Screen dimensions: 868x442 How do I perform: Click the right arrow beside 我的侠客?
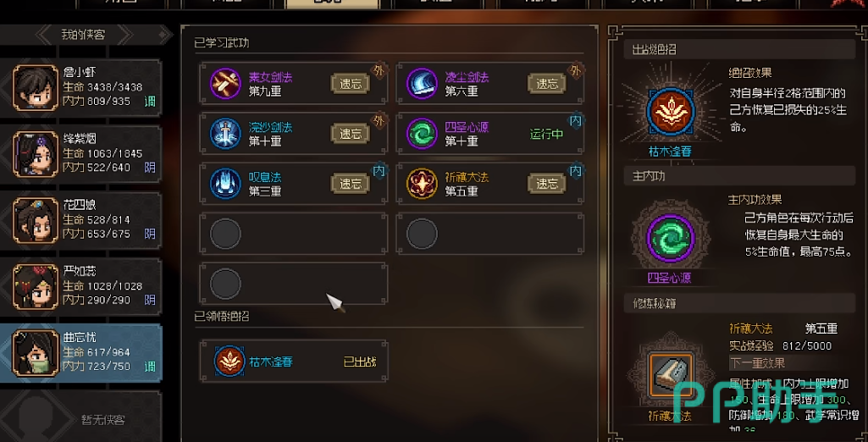124,35
